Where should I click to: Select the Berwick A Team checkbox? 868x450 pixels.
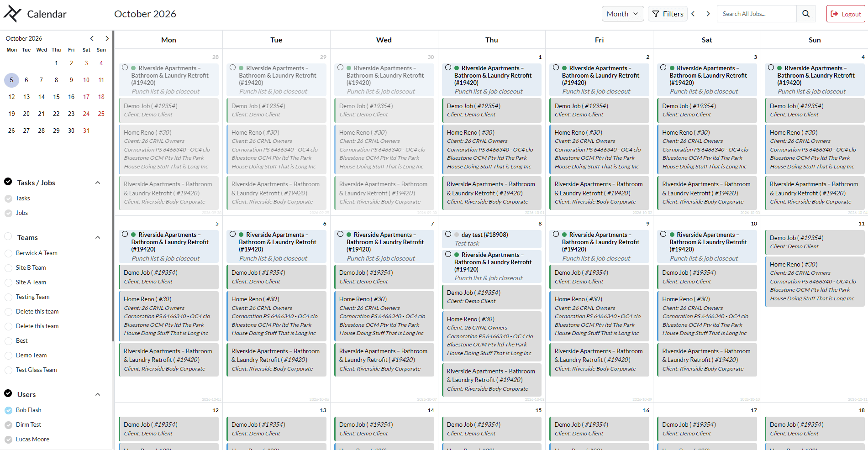(8, 253)
